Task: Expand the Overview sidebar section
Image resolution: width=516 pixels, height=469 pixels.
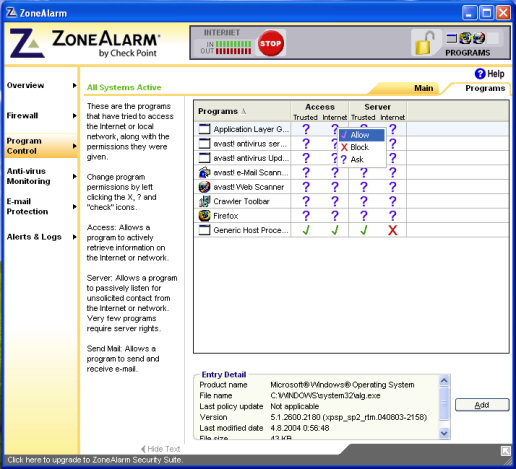Action: pyautogui.click(x=75, y=85)
